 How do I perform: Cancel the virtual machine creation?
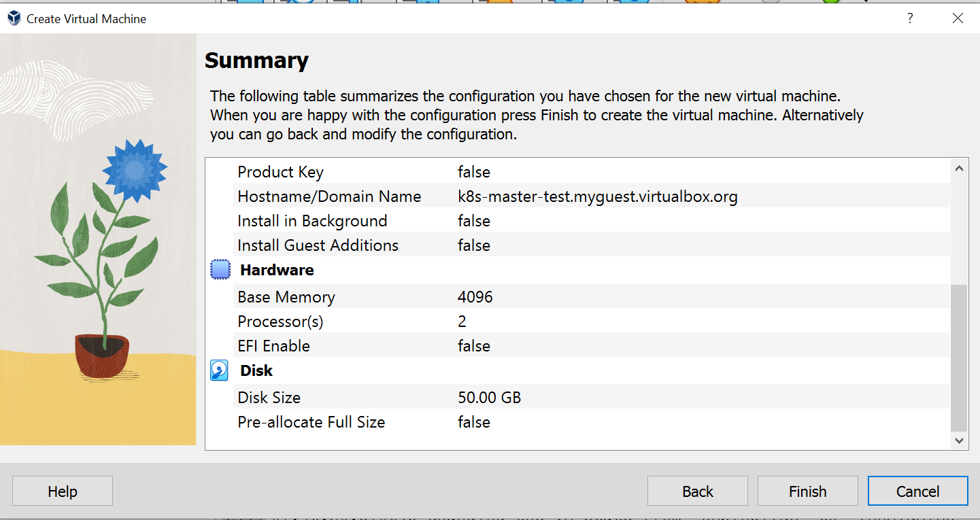(x=917, y=491)
